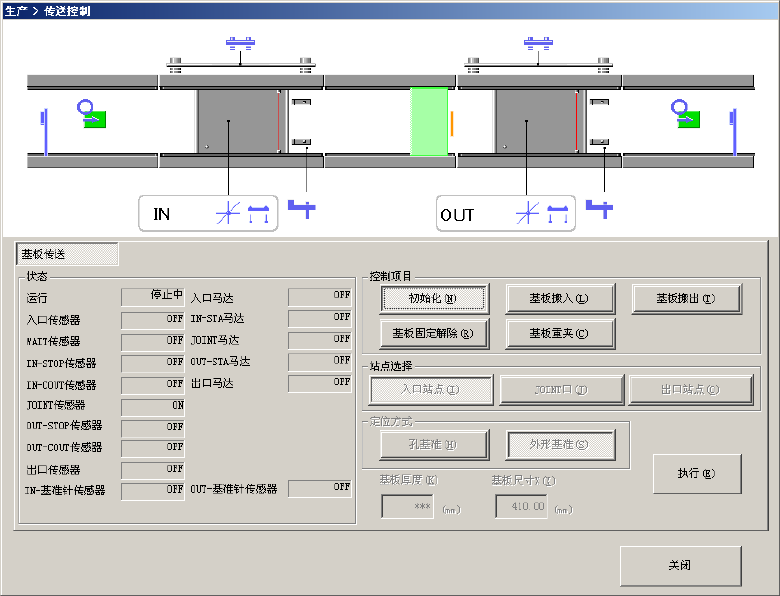Click the IN-STA马达 OFF status value
The height and width of the screenshot is (596, 780).
(320, 319)
